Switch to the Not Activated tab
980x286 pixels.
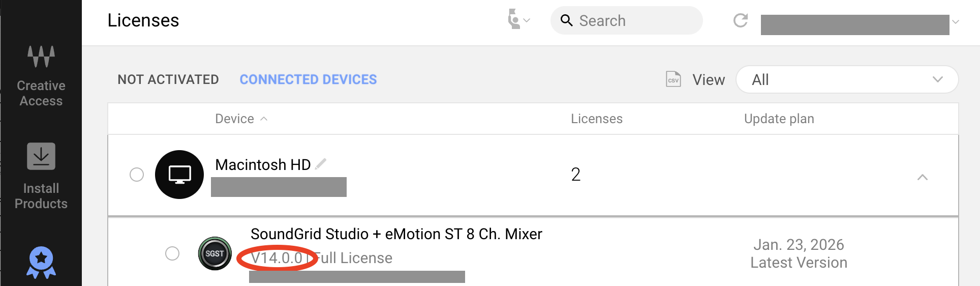[x=168, y=79]
